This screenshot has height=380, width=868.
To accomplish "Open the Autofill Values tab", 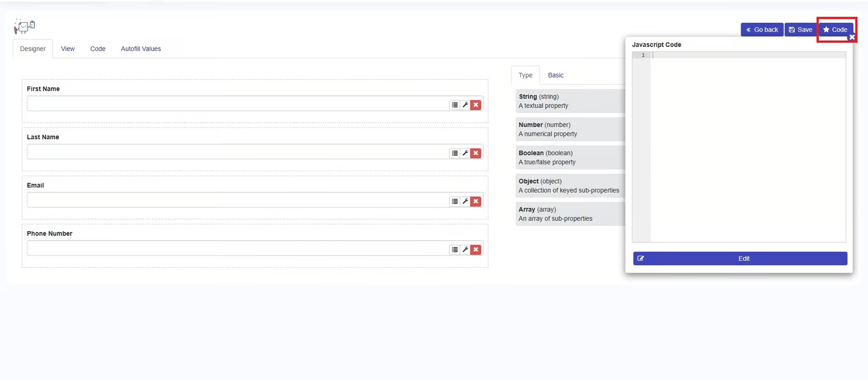I will pos(140,49).
